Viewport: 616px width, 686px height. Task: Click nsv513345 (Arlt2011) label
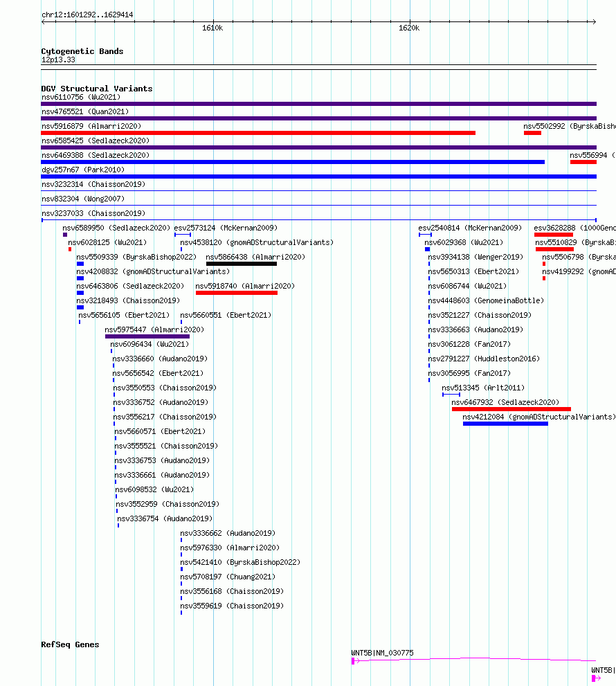pos(483,388)
